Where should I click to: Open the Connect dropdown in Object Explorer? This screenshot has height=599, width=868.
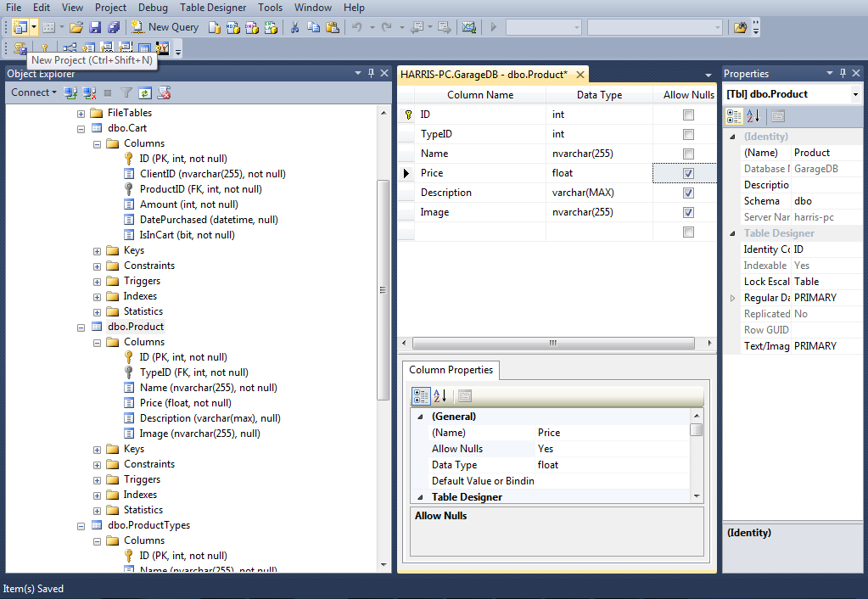coord(34,92)
